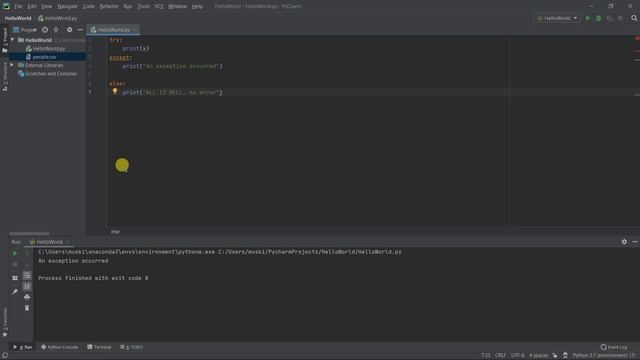Change file encoding UTF-8 in status bar

518,356
